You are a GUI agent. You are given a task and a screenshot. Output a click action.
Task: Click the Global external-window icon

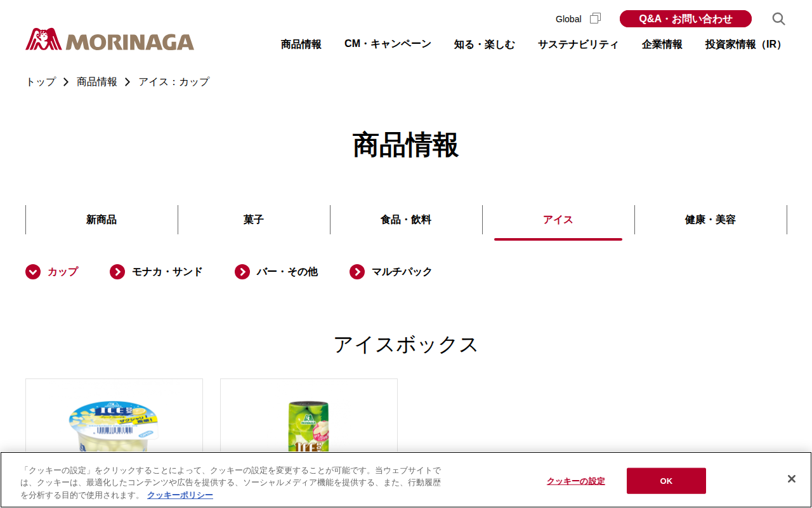pyautogui.click(x=595, y=18)
